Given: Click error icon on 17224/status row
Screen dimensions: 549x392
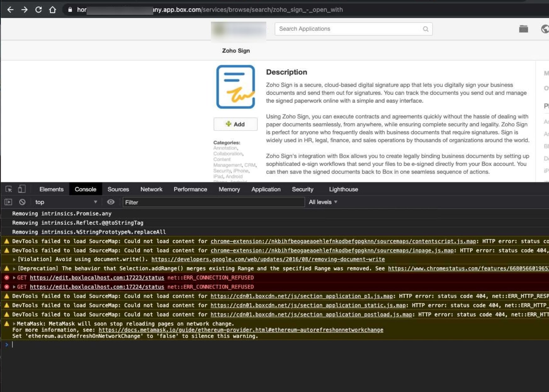Looking at the screenshot, I should 7,287.
